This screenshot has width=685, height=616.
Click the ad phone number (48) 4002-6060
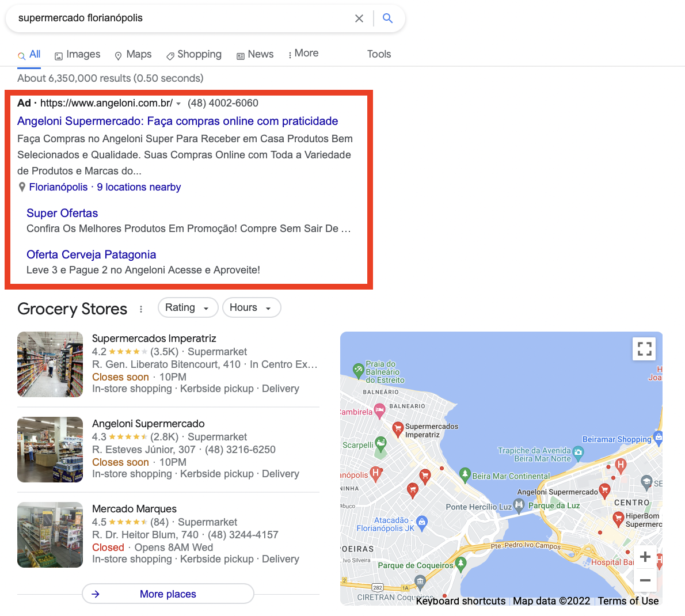pos(223,103)
